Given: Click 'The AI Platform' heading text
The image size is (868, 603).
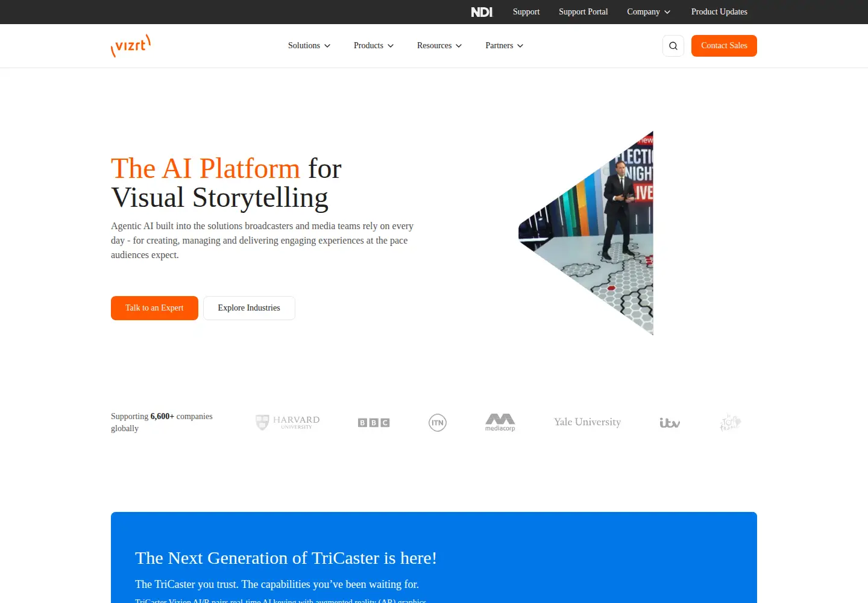Looking at the screenshot, I should click(206, 168).
